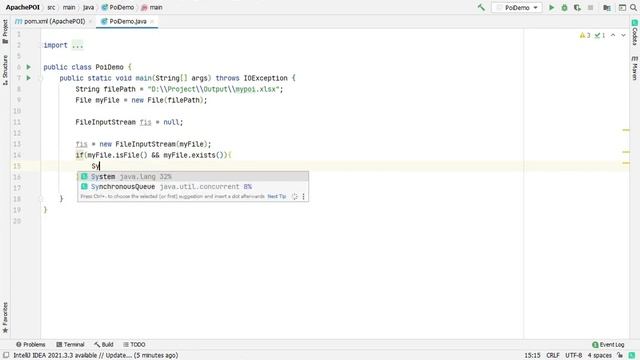Click the fis variable on line 11

(x=145, y=122)
